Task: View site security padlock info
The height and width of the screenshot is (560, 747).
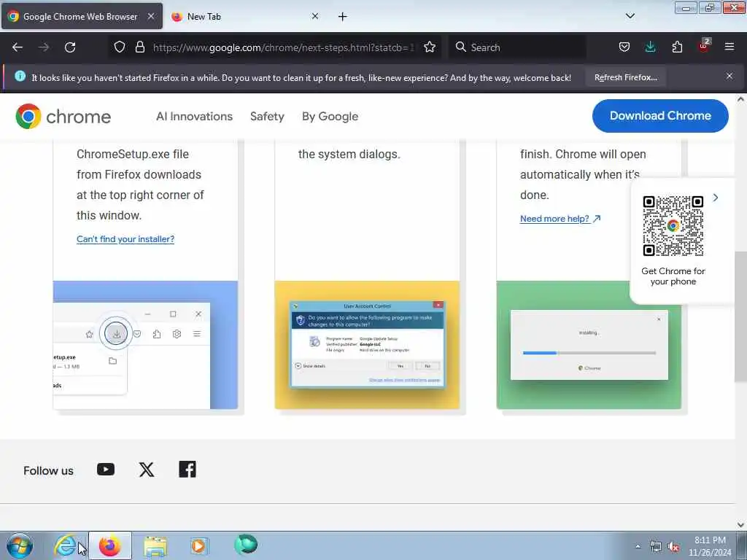Action: point(139,47)
